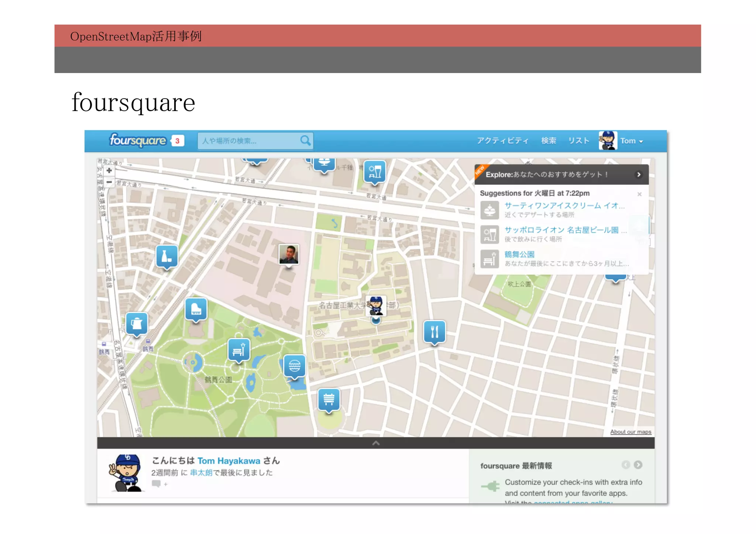The height and width of the screenshot is (534, 756).
Task: Open Tom Hayakawa profile link
Action: coord(229,461)
